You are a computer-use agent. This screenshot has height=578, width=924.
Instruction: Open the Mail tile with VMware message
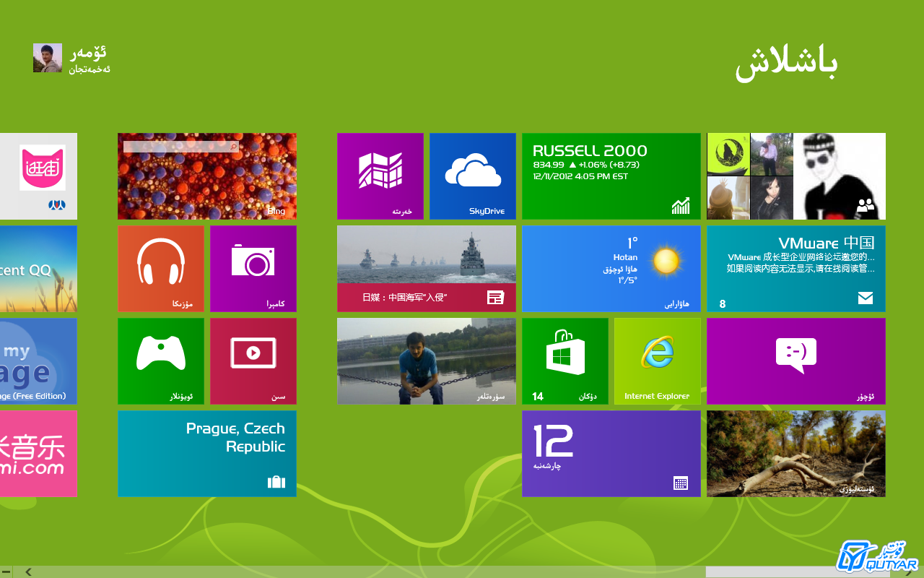point(796,269)
